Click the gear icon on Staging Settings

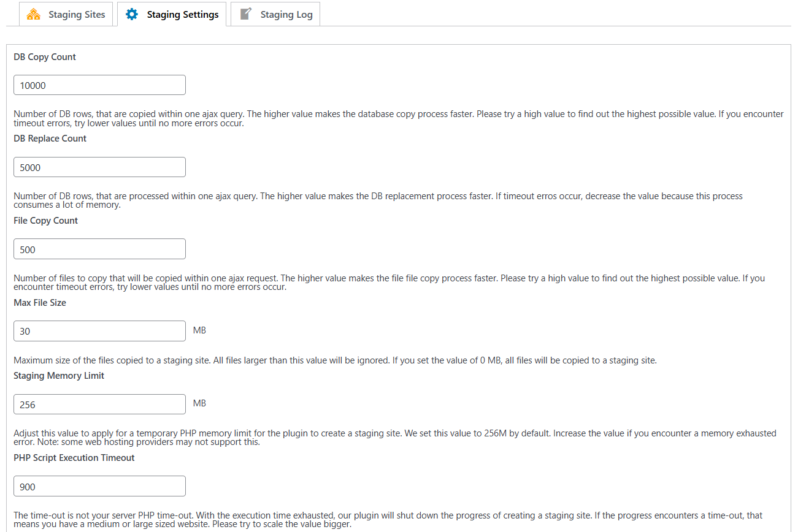(132, 14)
